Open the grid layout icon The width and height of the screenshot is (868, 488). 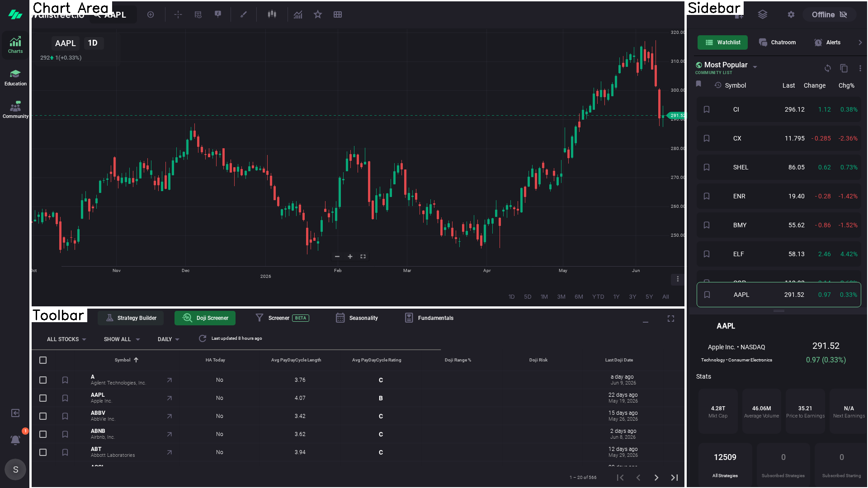point(338,14)
